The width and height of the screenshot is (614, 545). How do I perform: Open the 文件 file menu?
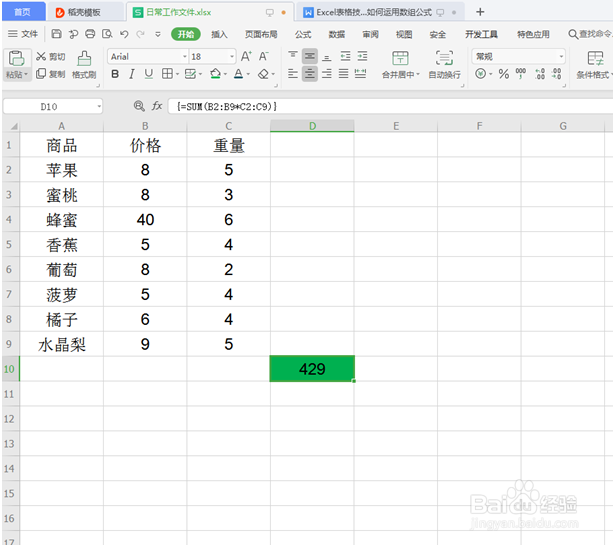tap(23, 34)
